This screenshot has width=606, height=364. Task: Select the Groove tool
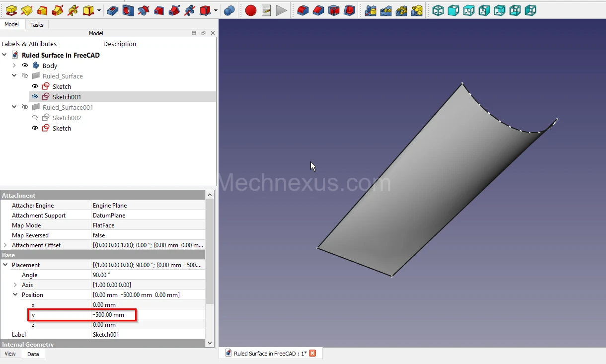(144, 10)
